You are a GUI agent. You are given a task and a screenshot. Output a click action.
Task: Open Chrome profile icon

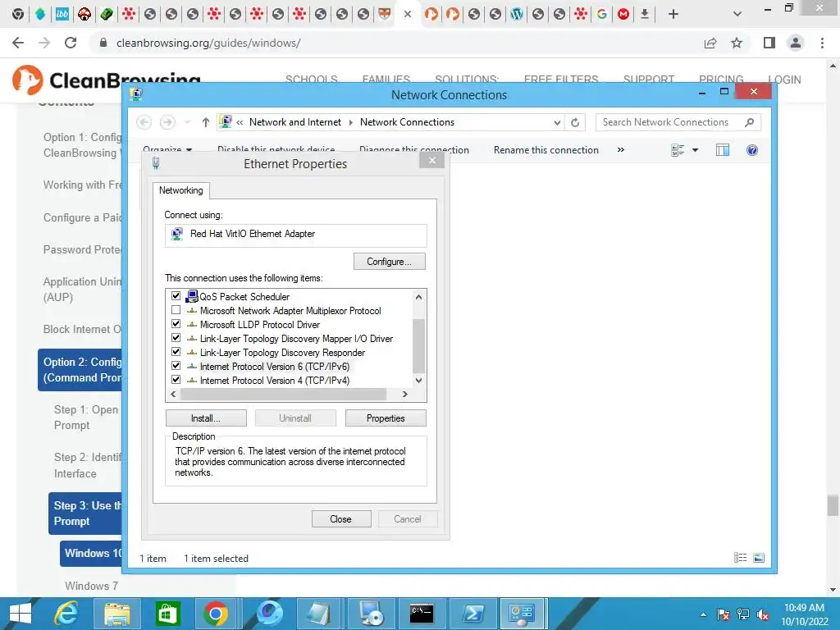[796, 43]
